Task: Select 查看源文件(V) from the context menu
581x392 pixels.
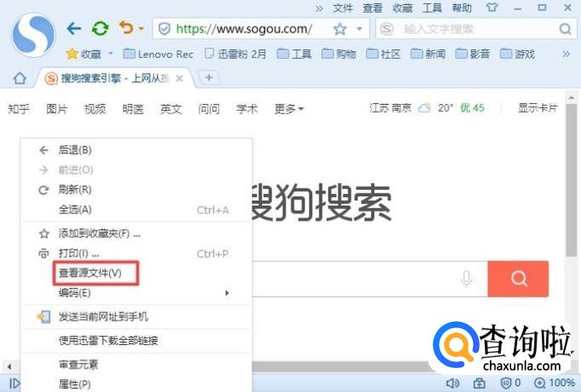Action: [x=137, y=274]
